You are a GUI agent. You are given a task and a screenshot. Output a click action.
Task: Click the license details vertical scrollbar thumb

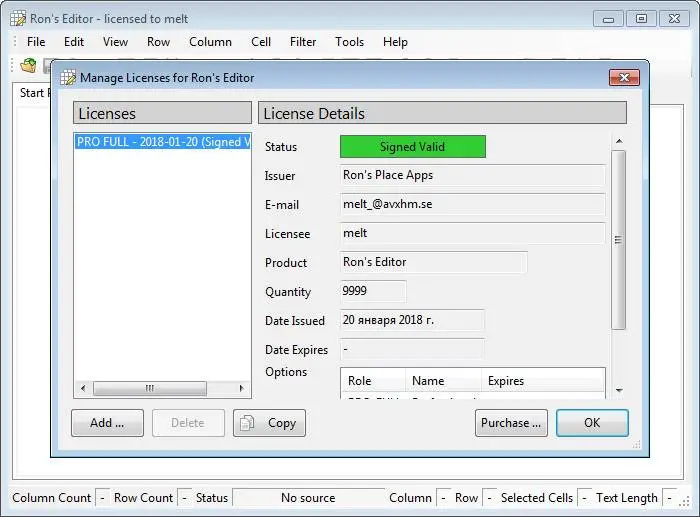pos(618,240)
